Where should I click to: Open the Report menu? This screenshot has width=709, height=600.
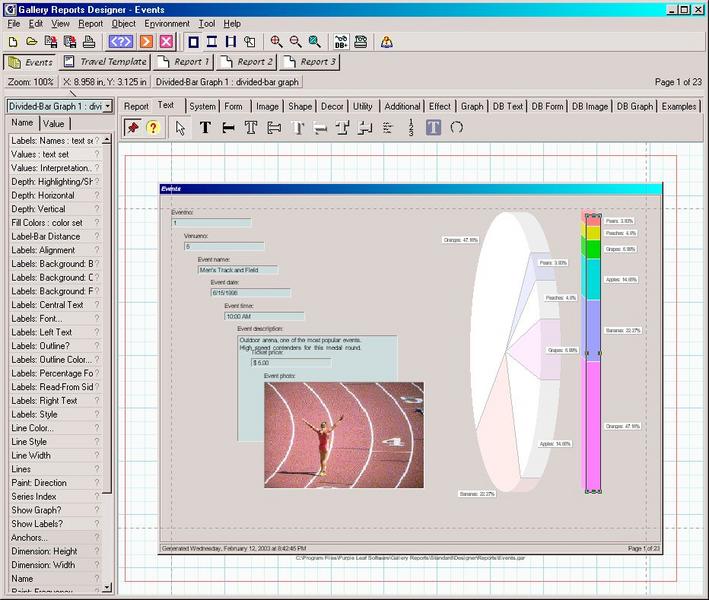click(x=90, y=24)
